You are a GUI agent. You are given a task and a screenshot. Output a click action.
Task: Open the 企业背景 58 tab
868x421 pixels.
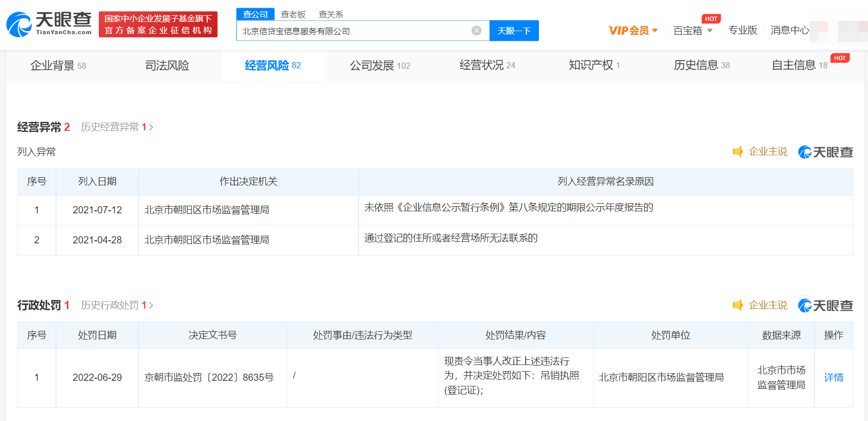pos(58,66)
